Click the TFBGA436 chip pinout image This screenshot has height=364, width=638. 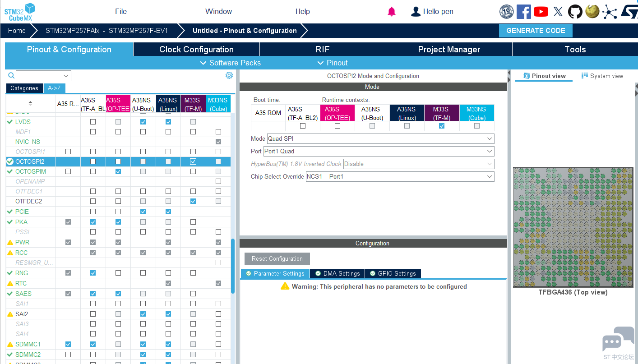(x=573, y=227)
